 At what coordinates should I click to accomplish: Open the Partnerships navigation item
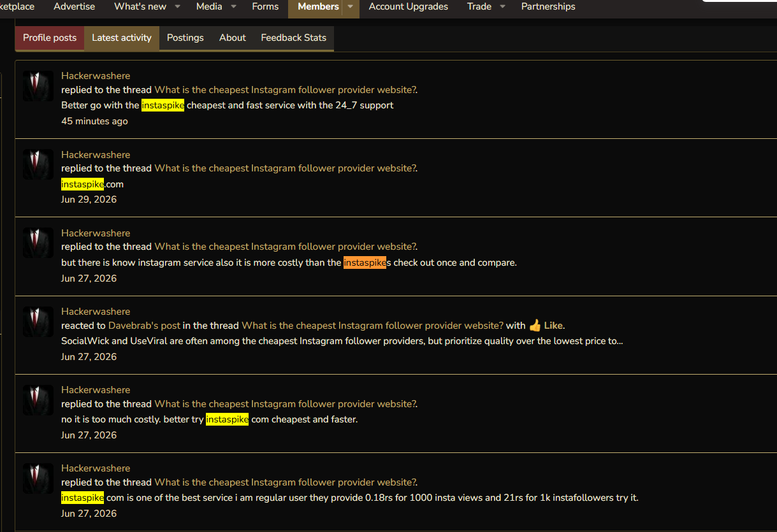point(548,6)
